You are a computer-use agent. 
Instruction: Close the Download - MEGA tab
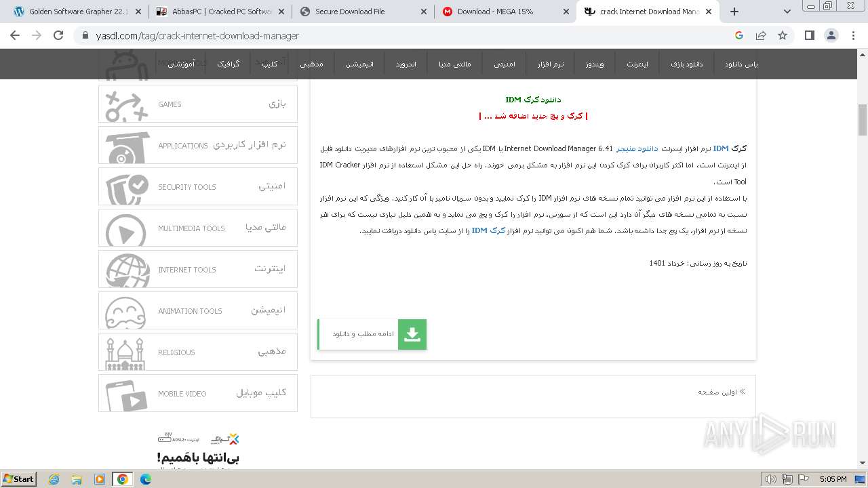(566, 12)
